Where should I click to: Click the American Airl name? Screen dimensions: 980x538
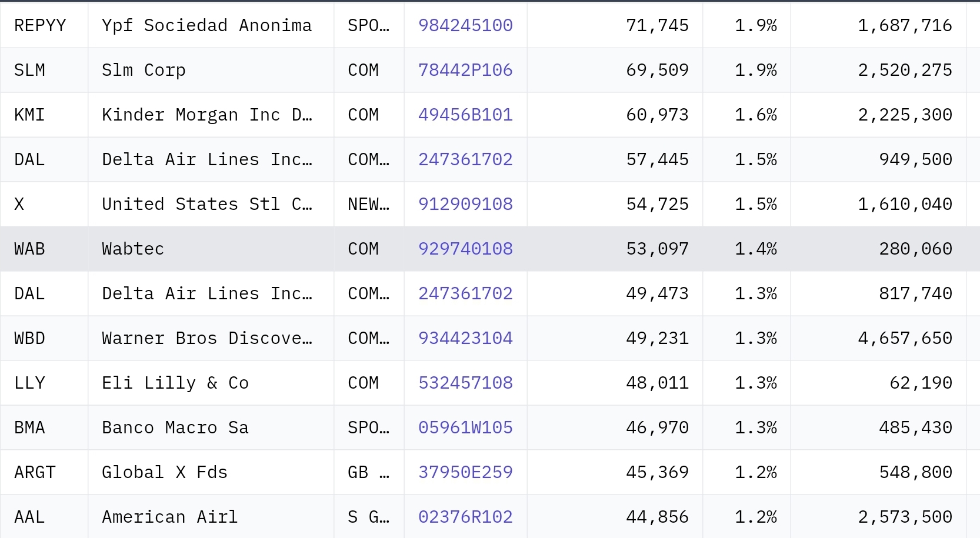[x=170, y=517]
